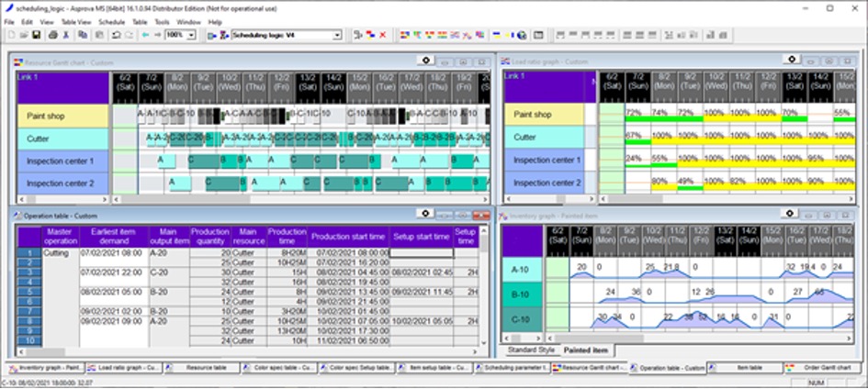Open the Table View menu
The image size is (868, 389).
pyautogui.click(x=78, y=21)
